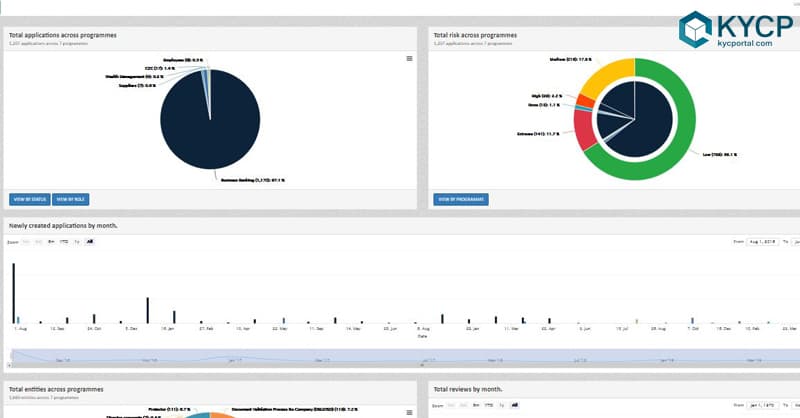
Task: Select 6m zoom in Newly created applications
Action: click(51, 241)
